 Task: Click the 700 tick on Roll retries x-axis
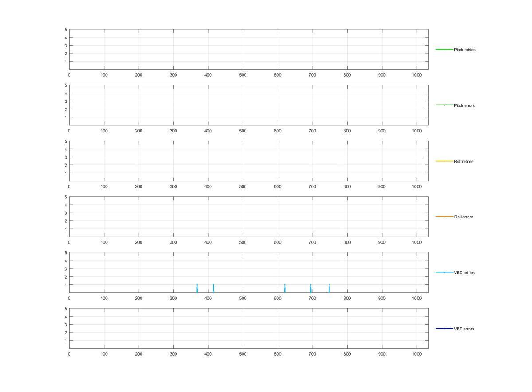click(x=313, y=187)
